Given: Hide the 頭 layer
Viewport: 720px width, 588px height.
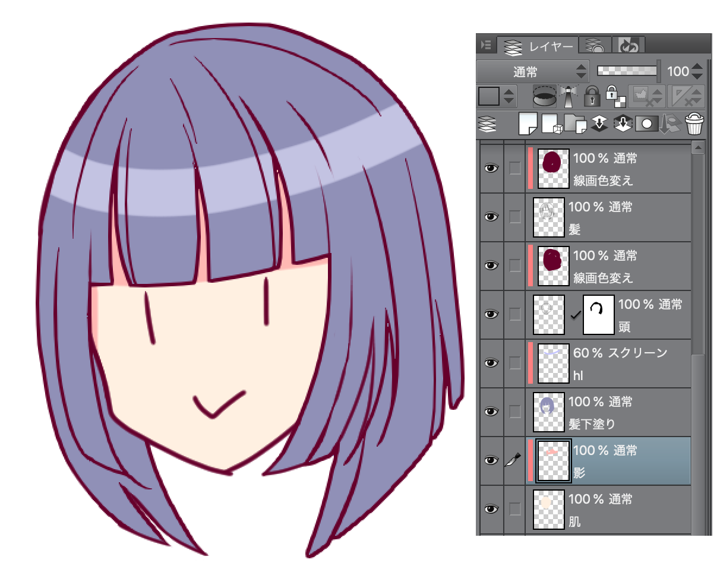Looking at the screenshot, I should [491, 315].
